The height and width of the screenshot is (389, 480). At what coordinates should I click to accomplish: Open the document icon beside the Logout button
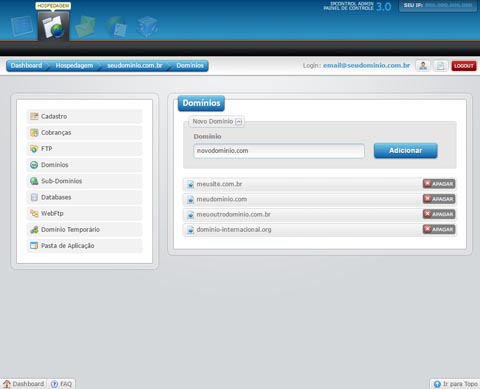tap(441, 66)
